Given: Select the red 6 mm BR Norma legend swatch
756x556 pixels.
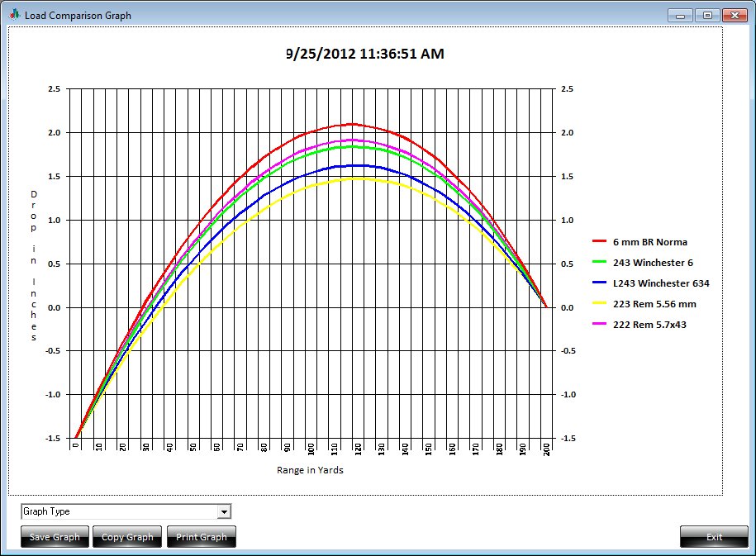Looking at the screenshot, I should point(600,242).
